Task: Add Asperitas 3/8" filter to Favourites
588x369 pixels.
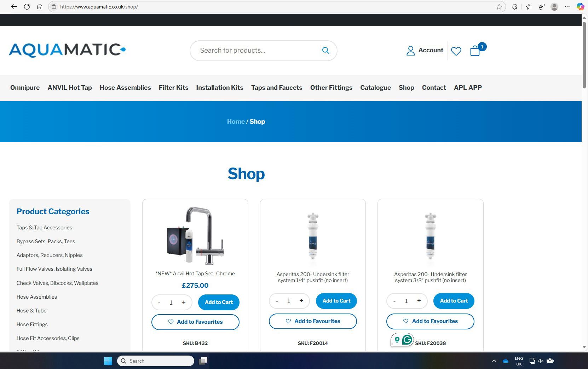Action: tap(430, 321)
